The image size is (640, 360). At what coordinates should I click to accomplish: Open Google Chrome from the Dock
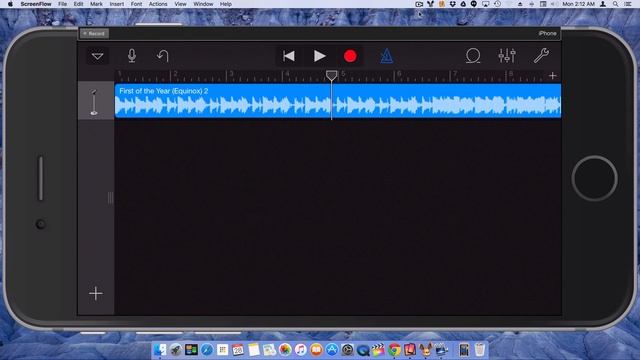pos(394,350)
